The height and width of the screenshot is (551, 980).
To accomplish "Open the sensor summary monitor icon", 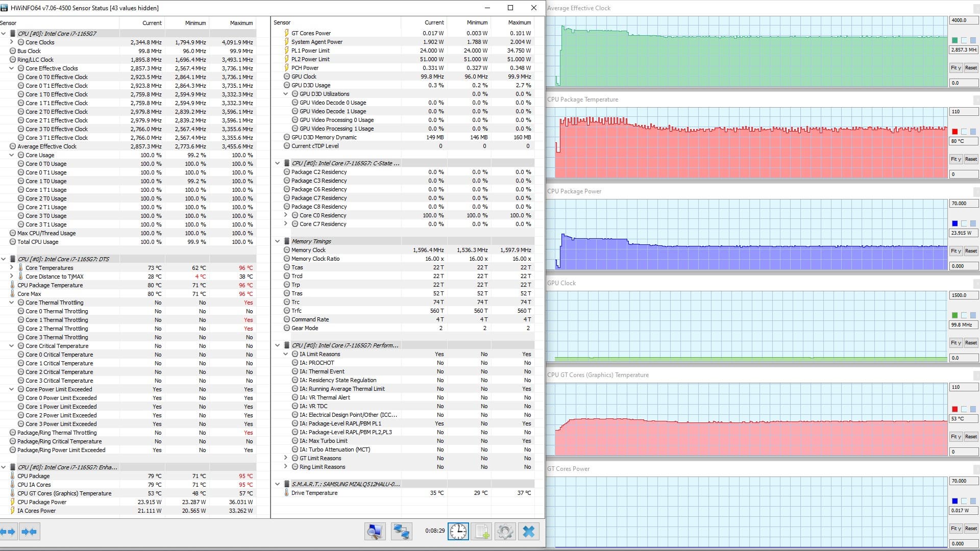I will [375, 532].
